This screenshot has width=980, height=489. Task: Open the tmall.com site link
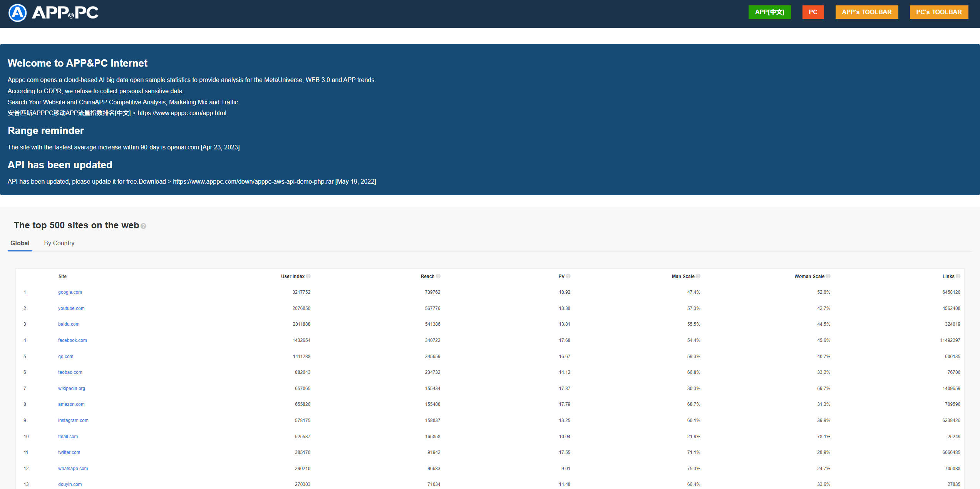pos(68,437)
